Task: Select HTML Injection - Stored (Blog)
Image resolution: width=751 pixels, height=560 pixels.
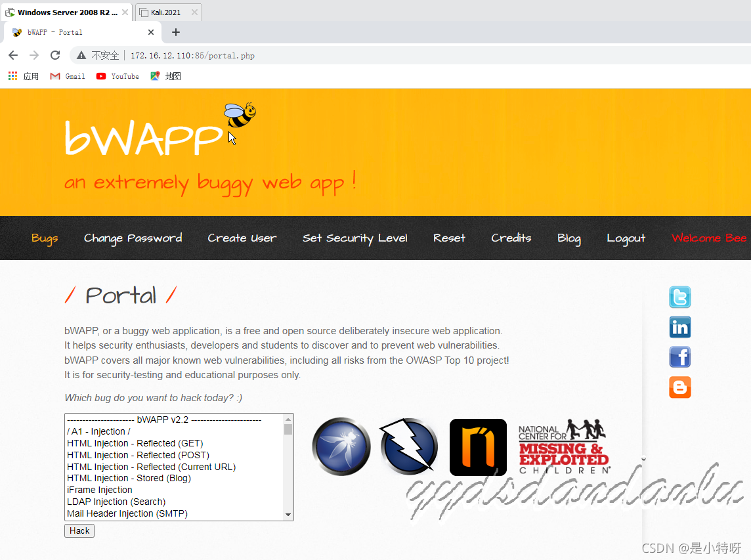Action: coord(175,478)
